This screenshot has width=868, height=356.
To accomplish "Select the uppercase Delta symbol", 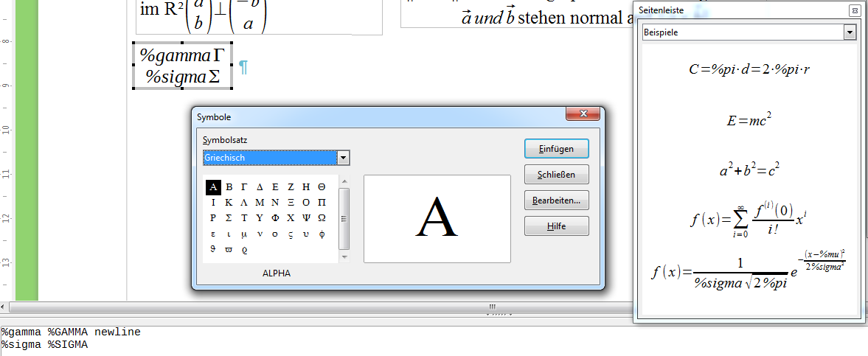I will [260, 187].
